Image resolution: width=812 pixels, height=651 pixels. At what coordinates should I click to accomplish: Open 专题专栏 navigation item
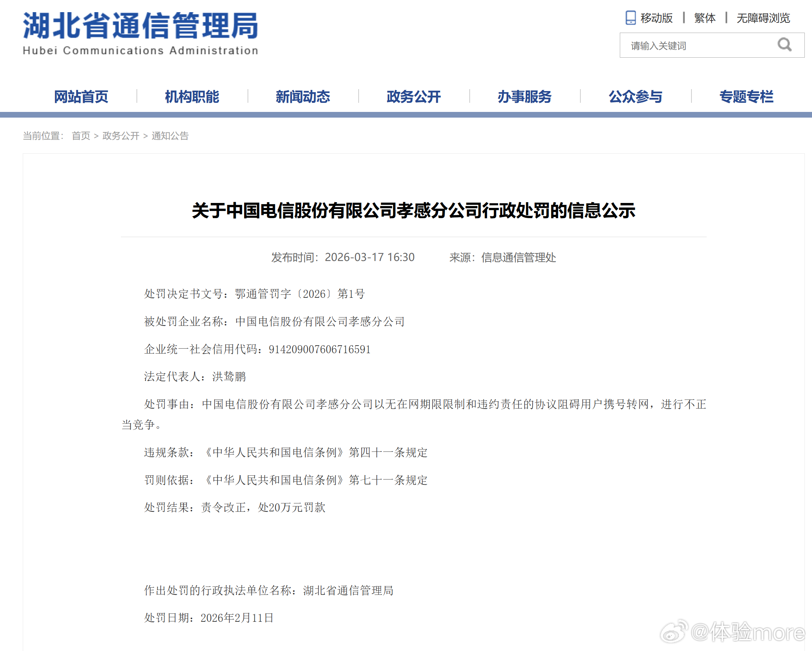[x=746, y=97]
